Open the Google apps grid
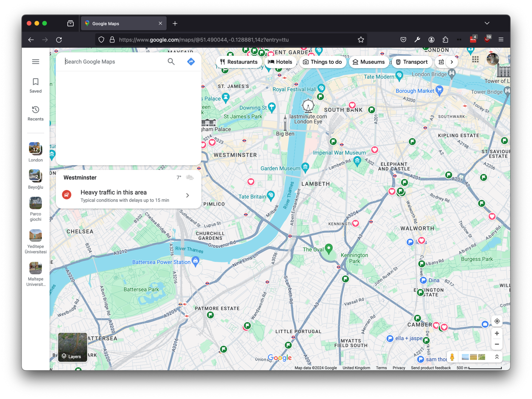This screenshot has width=532, height=399. [475, 59]
